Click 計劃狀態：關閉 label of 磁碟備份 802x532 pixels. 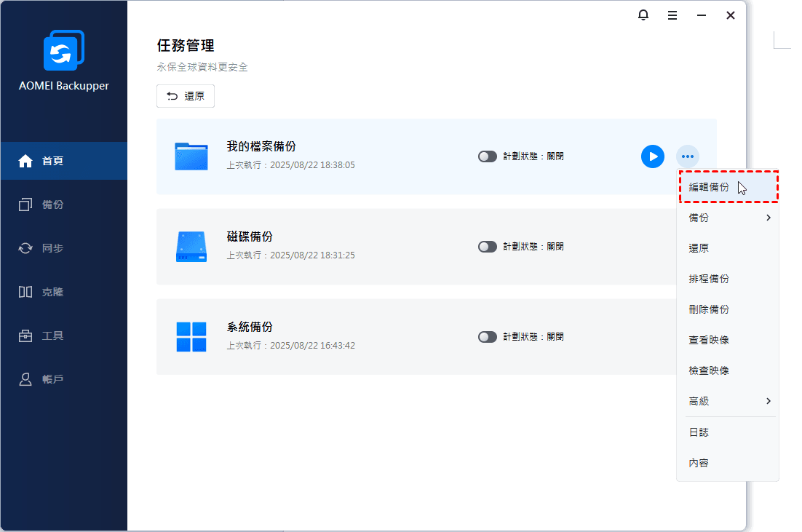click(x=533, y=247)
